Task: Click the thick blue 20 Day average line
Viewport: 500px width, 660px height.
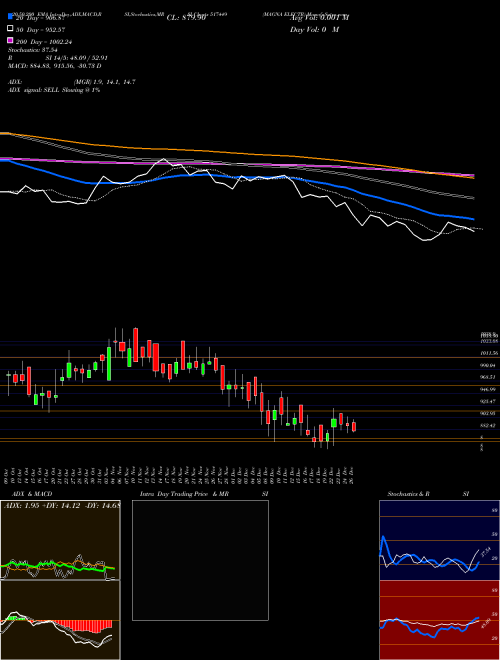Action: [x=236, y=176]
